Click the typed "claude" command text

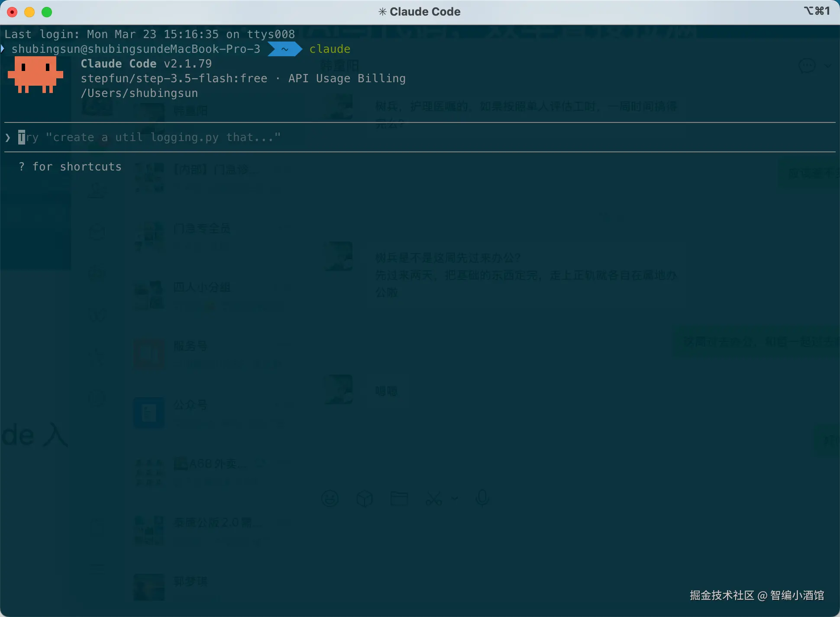(x=330, y=49)
